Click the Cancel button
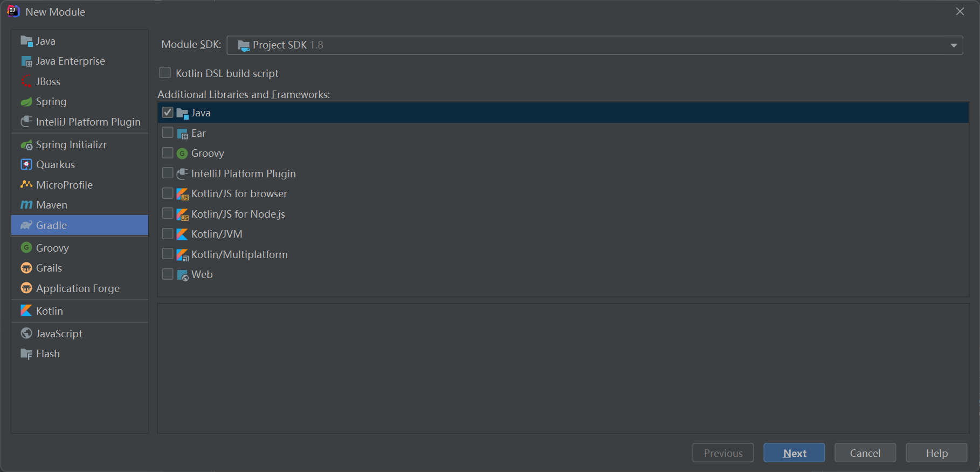 point(865,453)
